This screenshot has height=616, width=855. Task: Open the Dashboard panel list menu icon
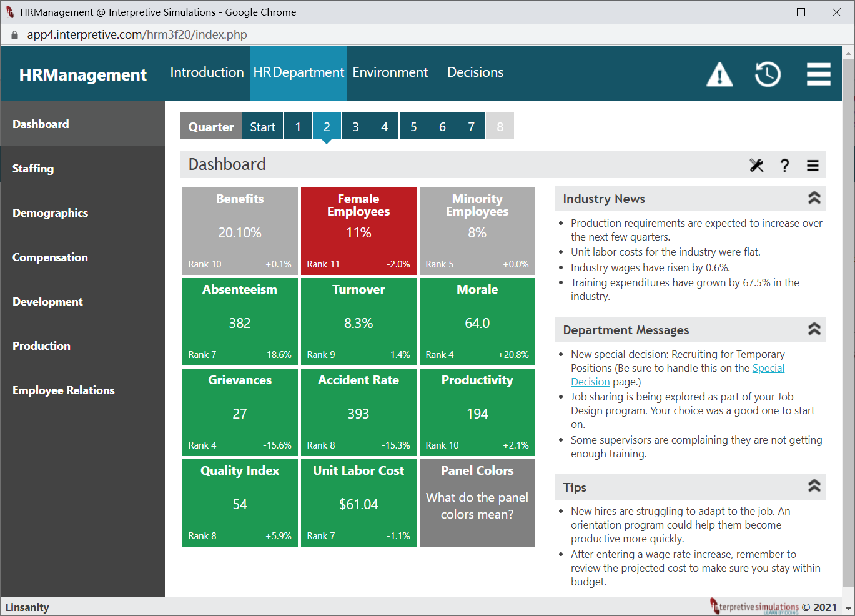point(813,165)
